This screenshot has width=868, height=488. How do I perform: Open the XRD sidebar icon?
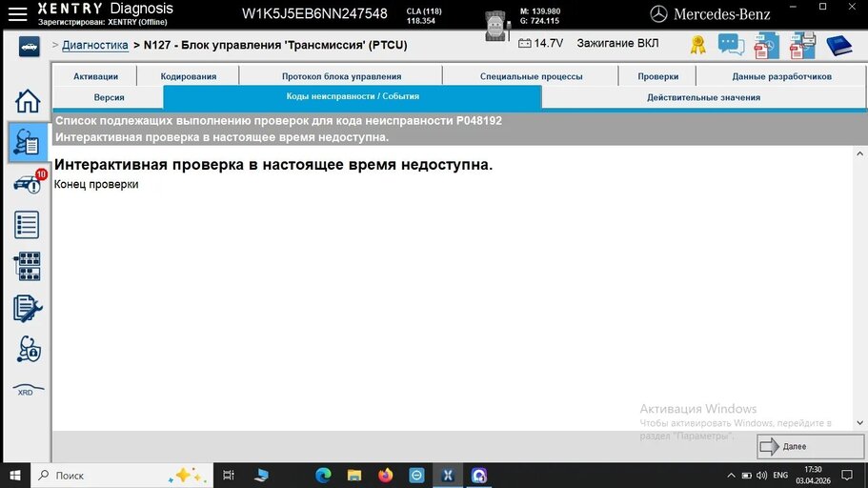point(28,389)
